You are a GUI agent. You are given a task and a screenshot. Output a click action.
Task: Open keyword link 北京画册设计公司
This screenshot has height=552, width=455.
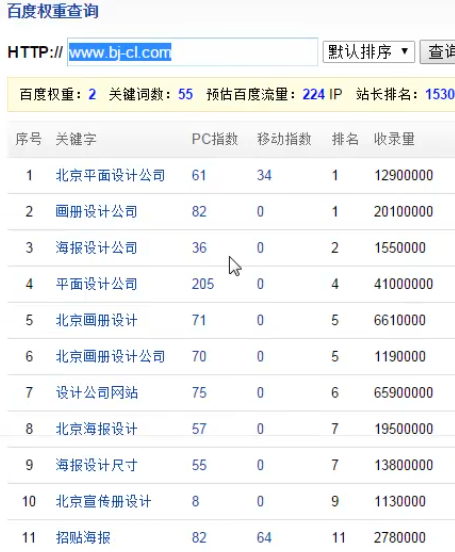tap(110, 357)
